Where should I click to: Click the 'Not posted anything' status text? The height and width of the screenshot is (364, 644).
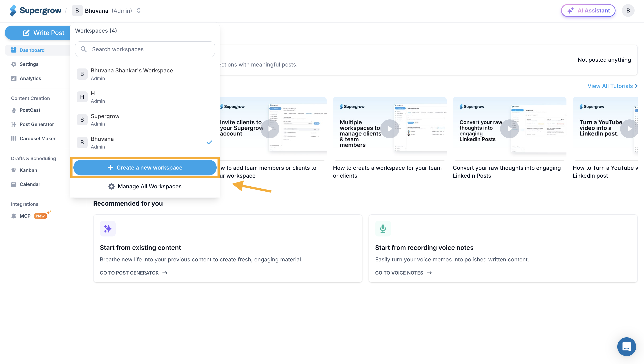click(604, 60)
